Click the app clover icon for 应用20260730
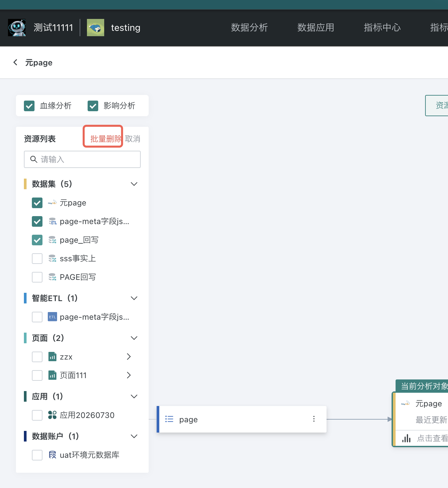This screenshot has height=488, width=448. pos(52,415)
